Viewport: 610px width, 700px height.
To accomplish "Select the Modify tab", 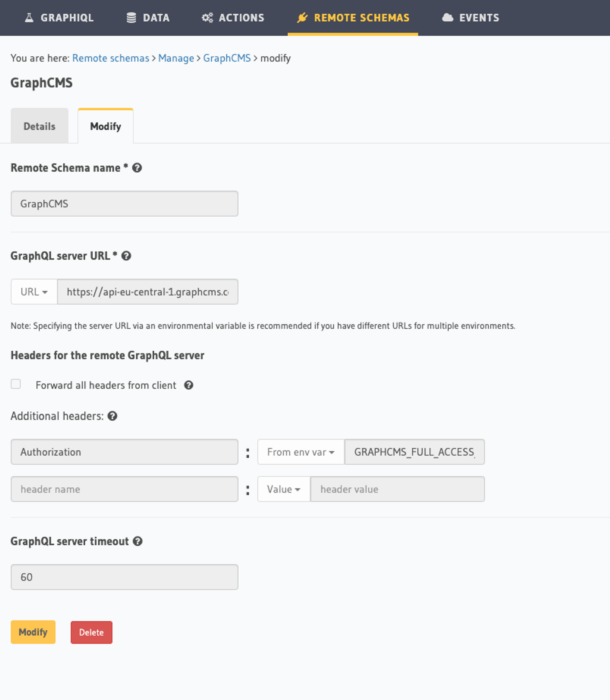I will [x=105, y=126].
